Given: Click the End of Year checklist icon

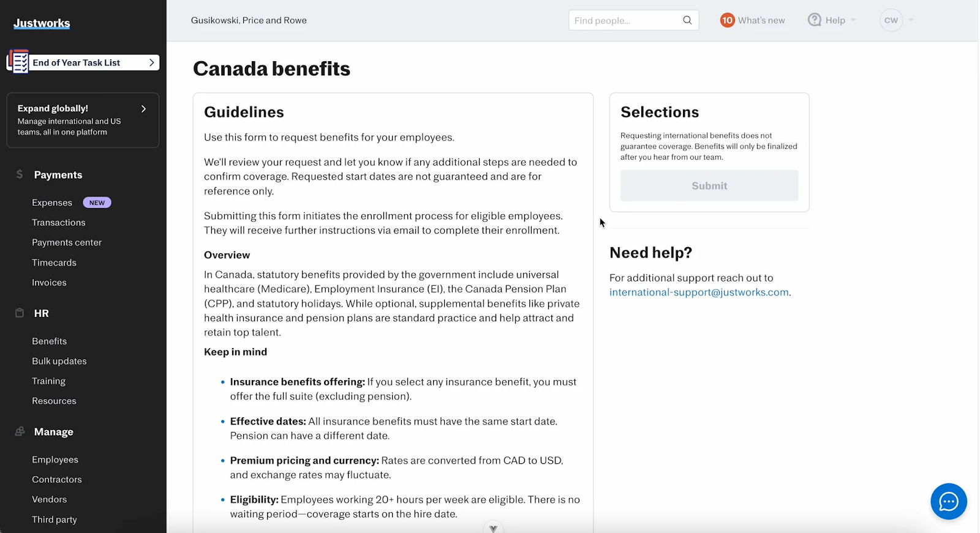Looking at the screenshot, I should tap(18, 62).
